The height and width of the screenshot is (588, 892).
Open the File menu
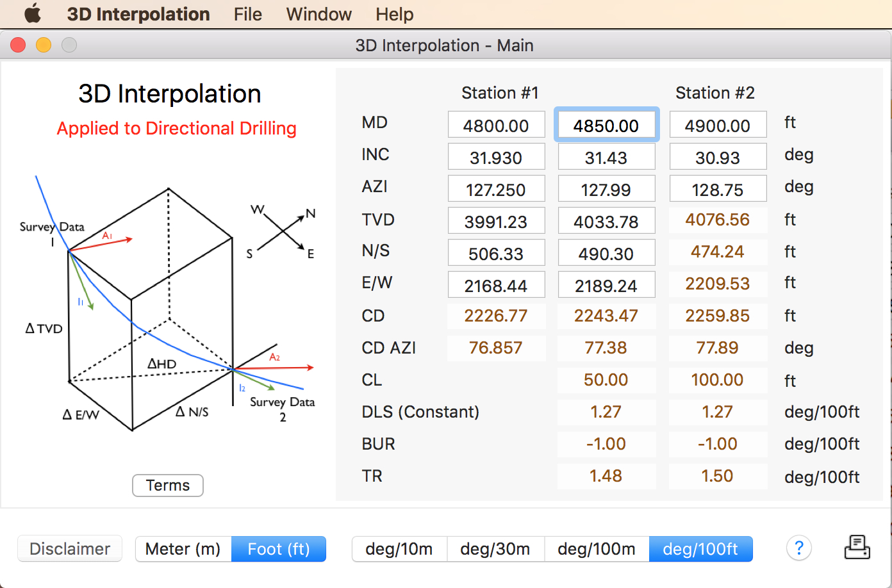pos(247,14)
